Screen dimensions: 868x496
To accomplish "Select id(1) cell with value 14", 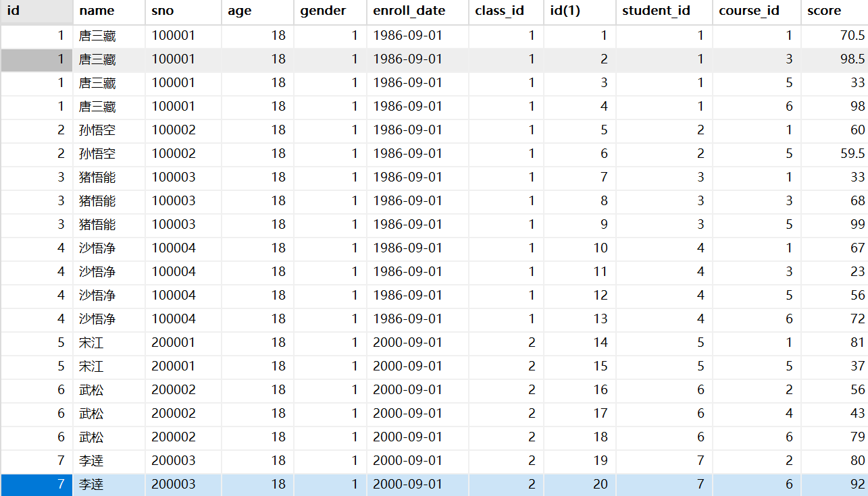I will 580,343.
